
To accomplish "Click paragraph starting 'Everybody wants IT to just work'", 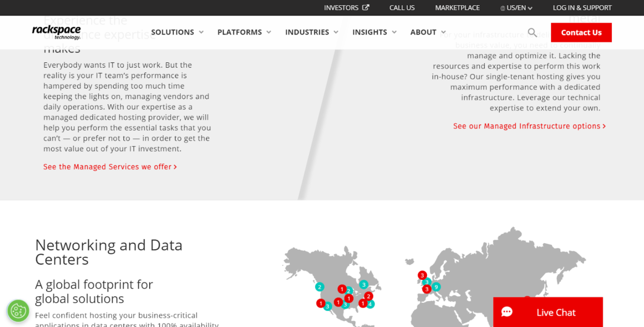I will [127, 107].
